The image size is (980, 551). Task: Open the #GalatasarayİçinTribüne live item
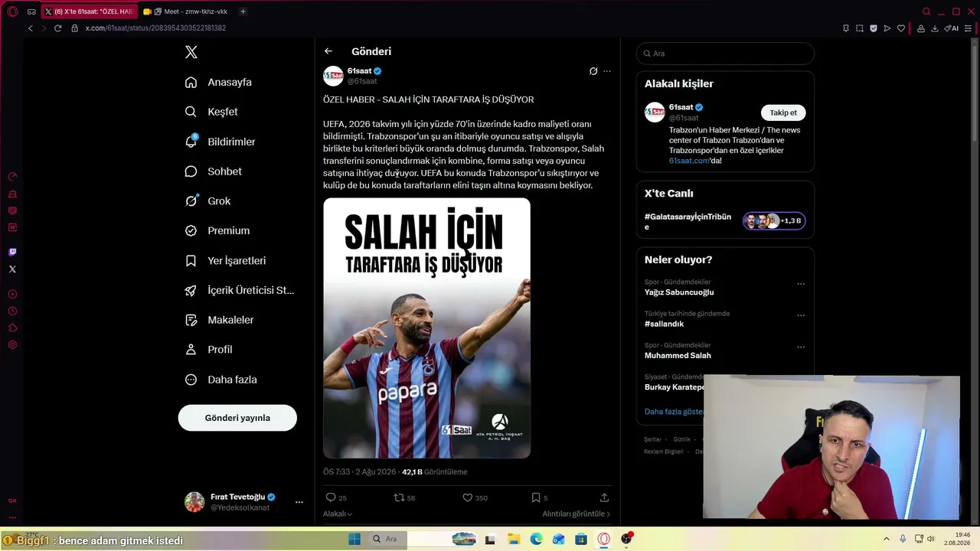tap(725, 221)
